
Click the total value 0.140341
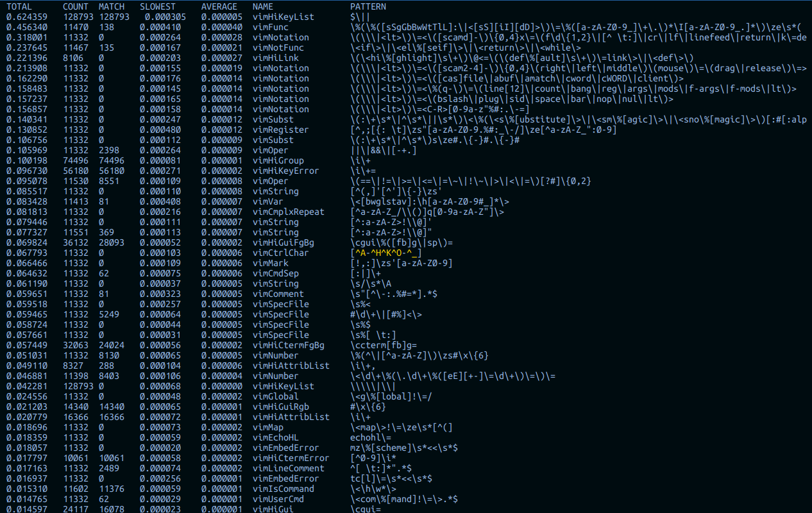pos(27,119)
